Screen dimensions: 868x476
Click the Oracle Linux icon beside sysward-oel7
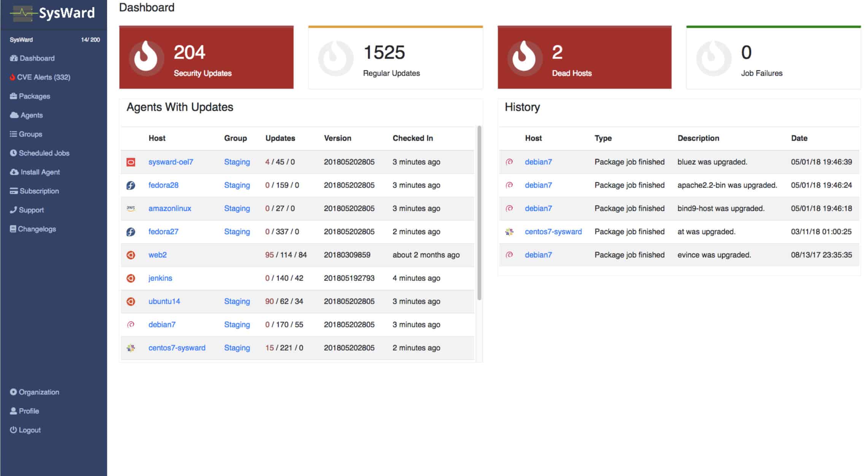[x=131, y=162]
